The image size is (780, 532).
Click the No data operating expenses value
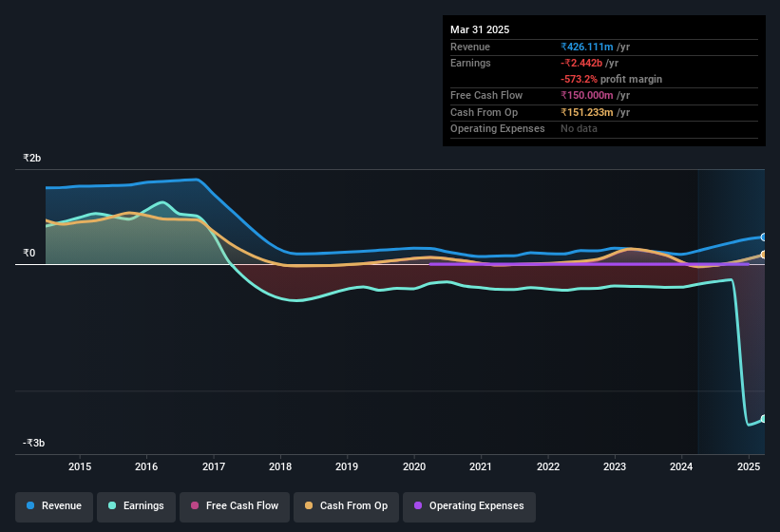pos(579,128)
